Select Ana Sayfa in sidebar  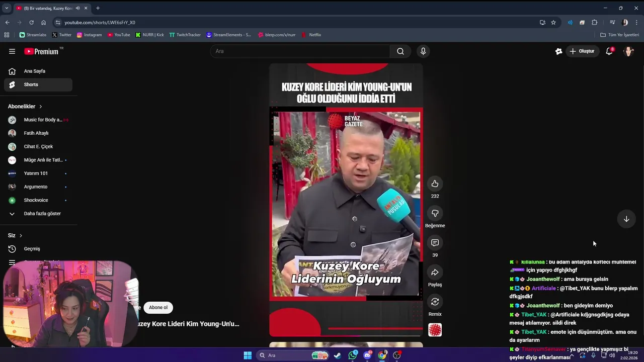38,71
